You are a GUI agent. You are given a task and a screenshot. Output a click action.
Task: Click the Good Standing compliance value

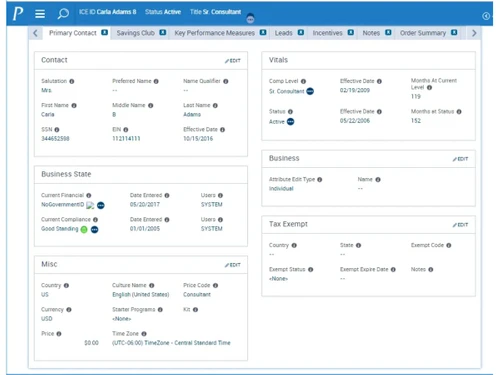pyautogui.click(x=60, y=229)
